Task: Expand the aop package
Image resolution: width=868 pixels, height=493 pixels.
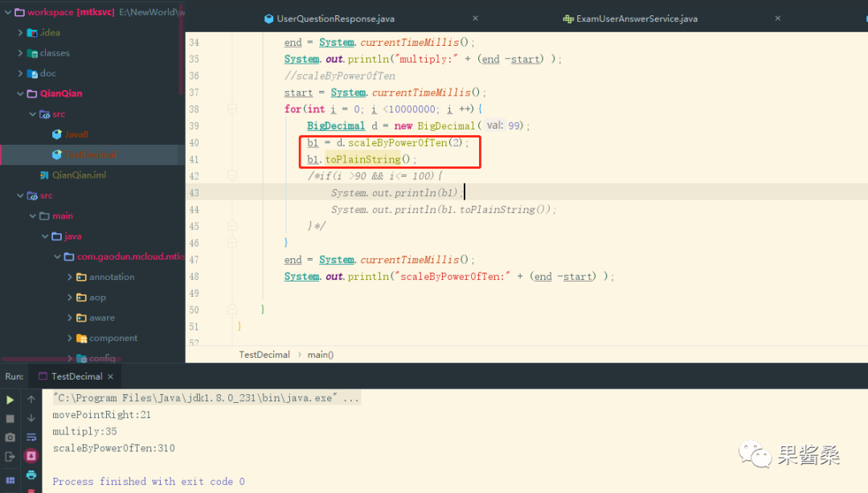Action: 69,298
